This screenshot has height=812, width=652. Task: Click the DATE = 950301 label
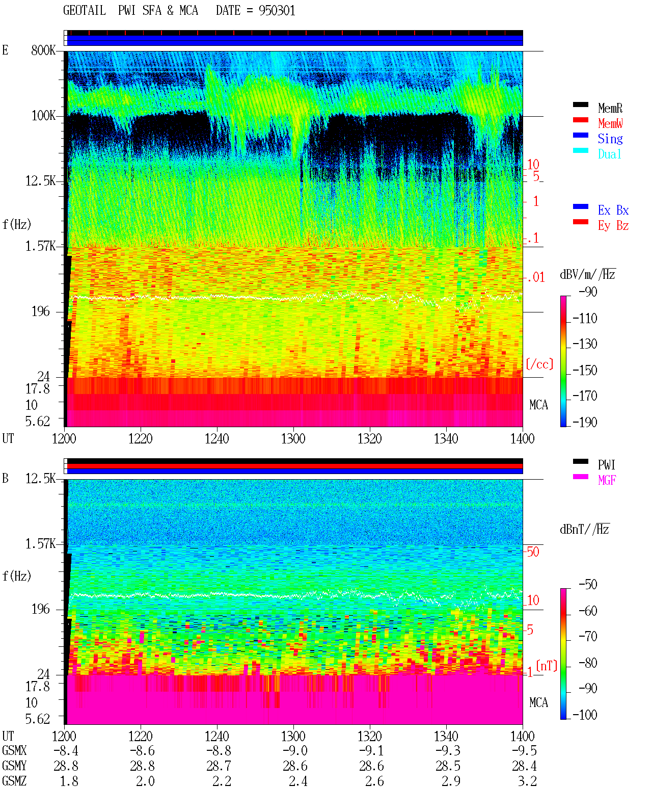coord(256,11)
